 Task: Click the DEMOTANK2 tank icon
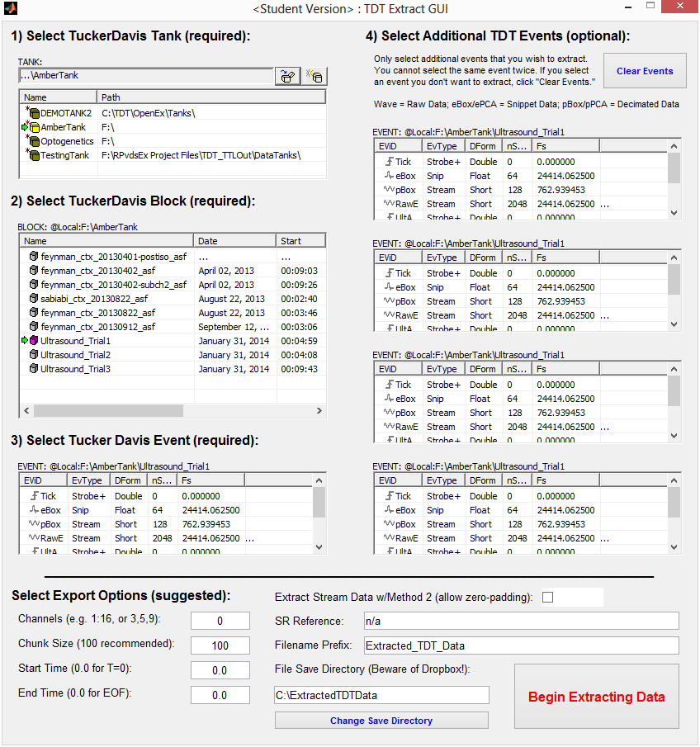(35, 113)
